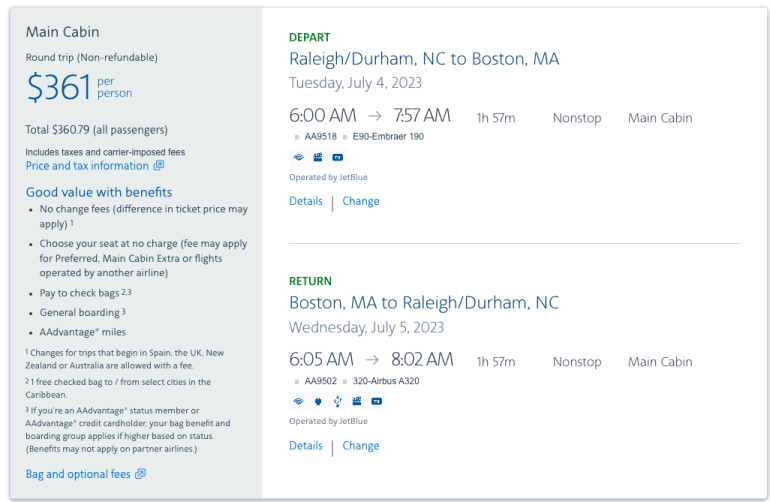770x502 pixels.
Task: Click the return flight number AA9502
Action: (320, 381)
